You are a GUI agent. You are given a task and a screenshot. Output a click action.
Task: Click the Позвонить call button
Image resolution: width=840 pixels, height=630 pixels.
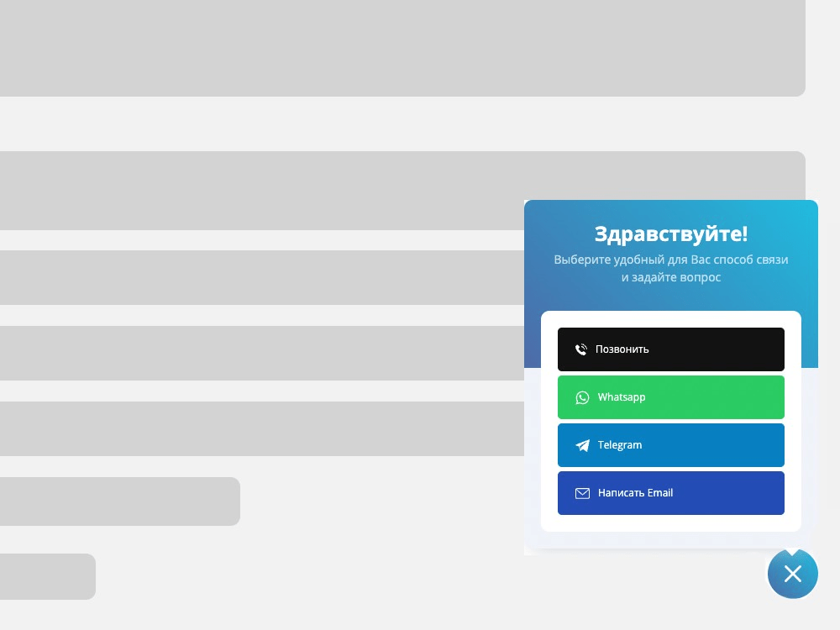(x=670, y=349)
